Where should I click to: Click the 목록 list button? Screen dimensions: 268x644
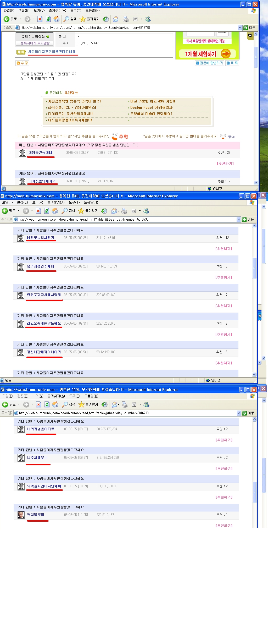tap(232, 63)
